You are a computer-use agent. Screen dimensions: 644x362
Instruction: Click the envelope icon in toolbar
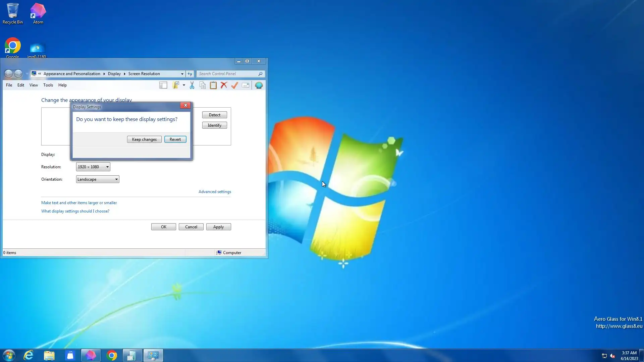(x=246, y=85)
